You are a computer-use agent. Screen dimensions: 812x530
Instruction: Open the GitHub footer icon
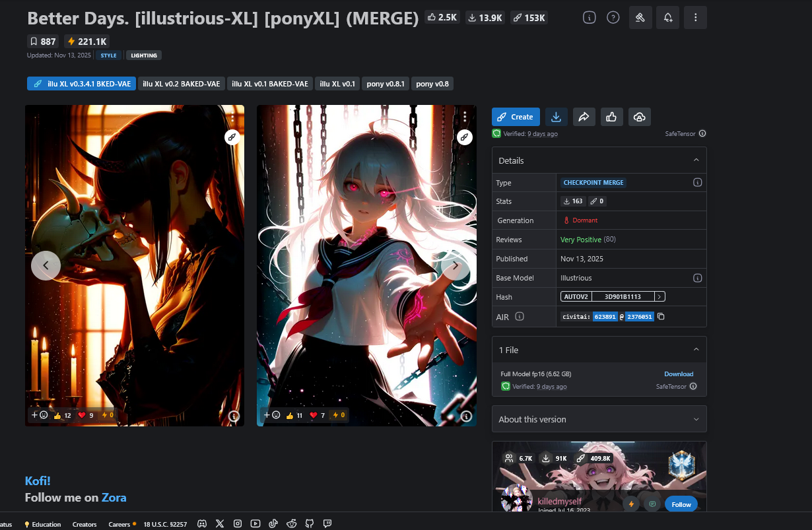310,524
